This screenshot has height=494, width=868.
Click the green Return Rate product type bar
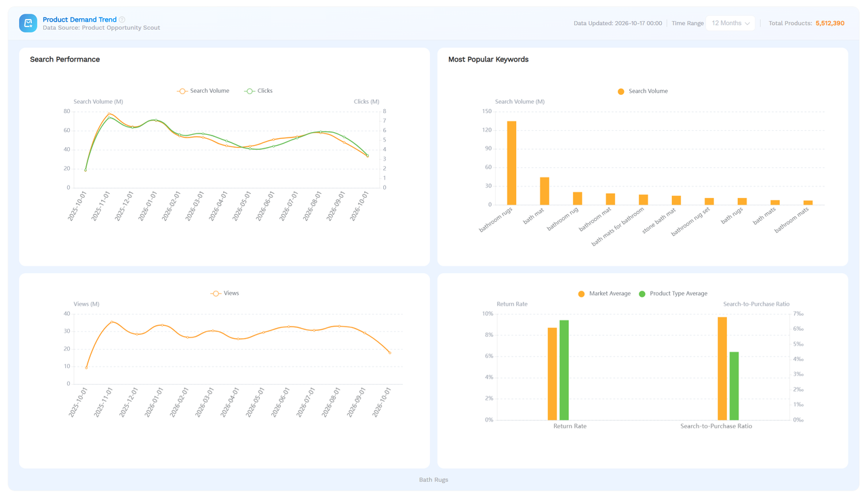click(564, 370)
